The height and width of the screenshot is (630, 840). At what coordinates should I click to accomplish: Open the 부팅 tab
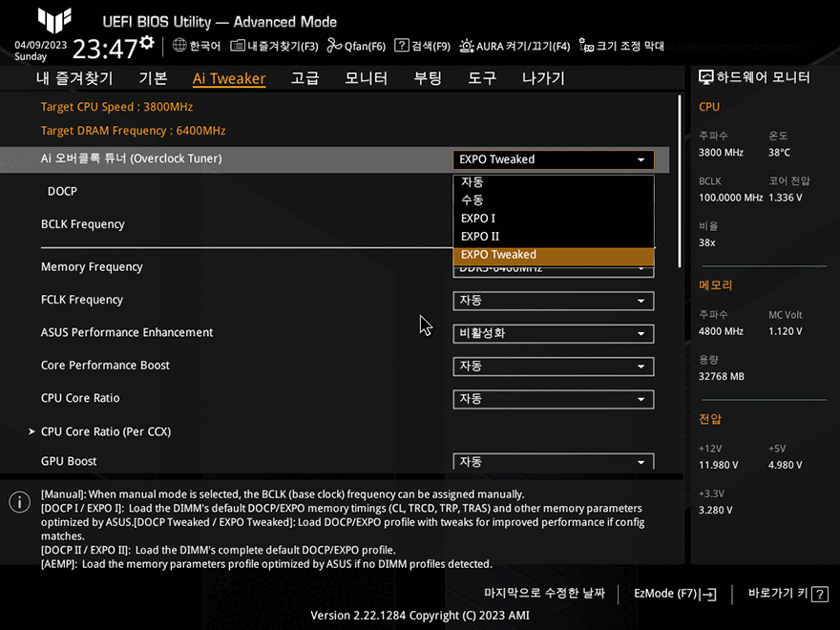pyautogui.click(x=428, y=78)
